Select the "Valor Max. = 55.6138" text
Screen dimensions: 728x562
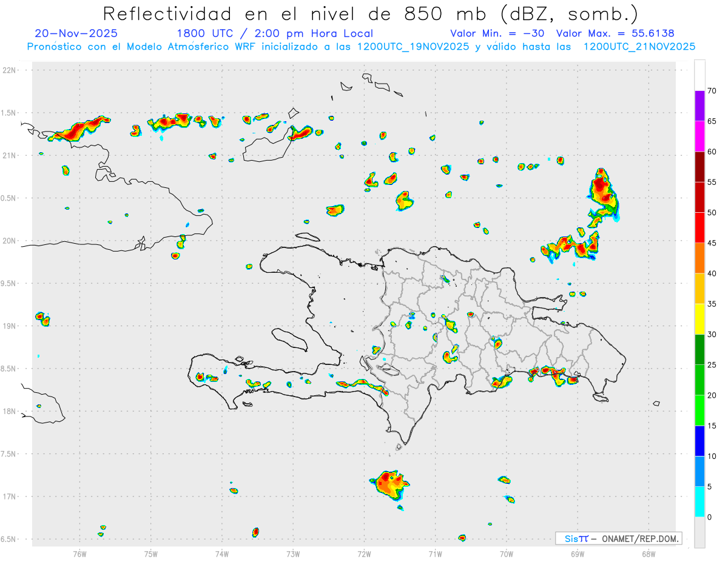tap(615, 33)
